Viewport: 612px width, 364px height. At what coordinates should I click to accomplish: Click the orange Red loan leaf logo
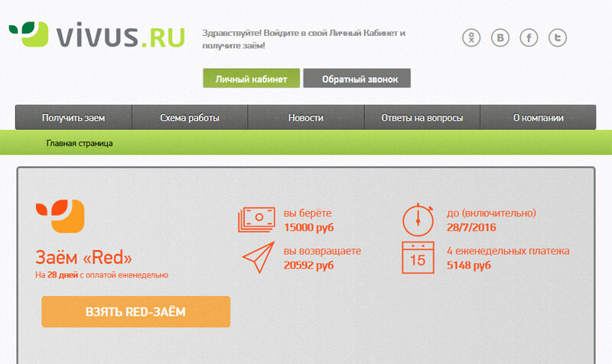pyautogui.click(x=60, y=216)
